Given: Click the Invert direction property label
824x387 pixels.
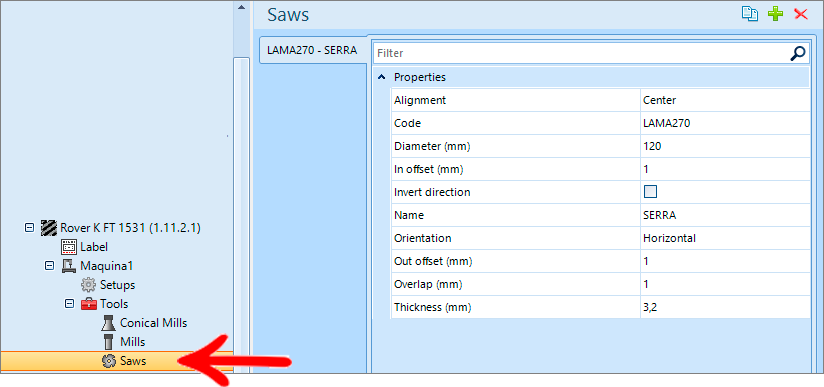Looking at the screenshot, I should [432, 192].
